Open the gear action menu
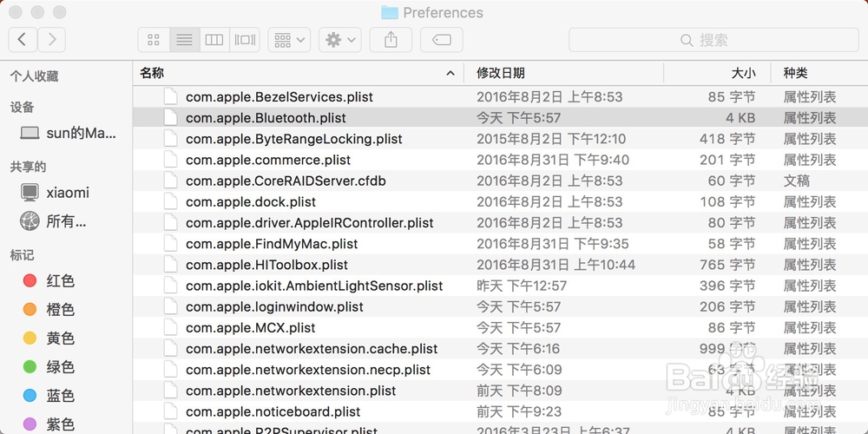 [340, 40]
